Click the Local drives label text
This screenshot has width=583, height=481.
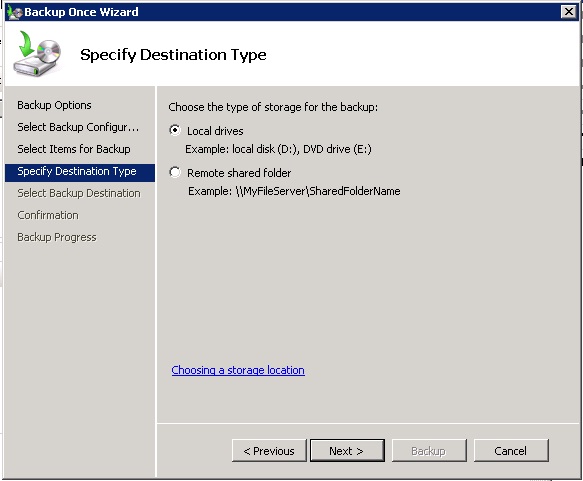[215, 131]
